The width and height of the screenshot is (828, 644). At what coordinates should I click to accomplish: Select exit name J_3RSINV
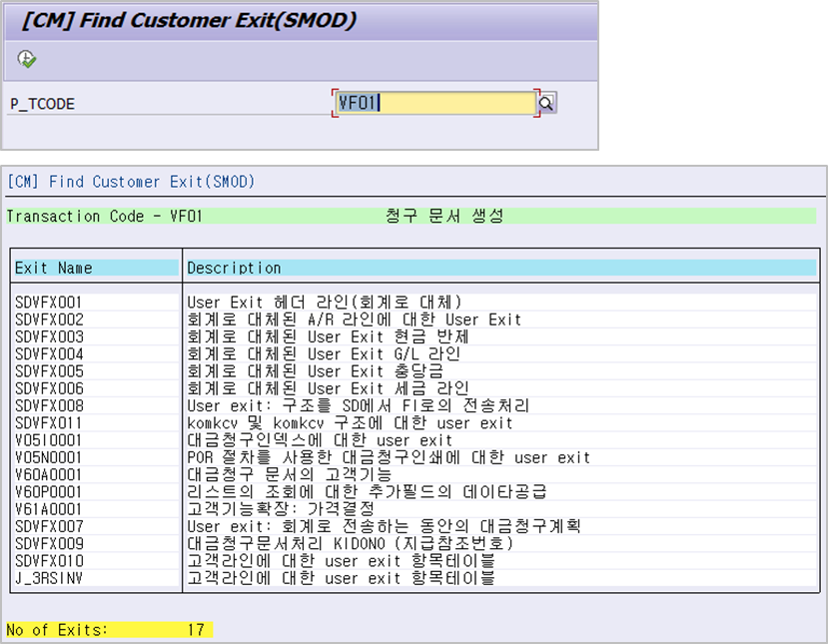[49, 578]
